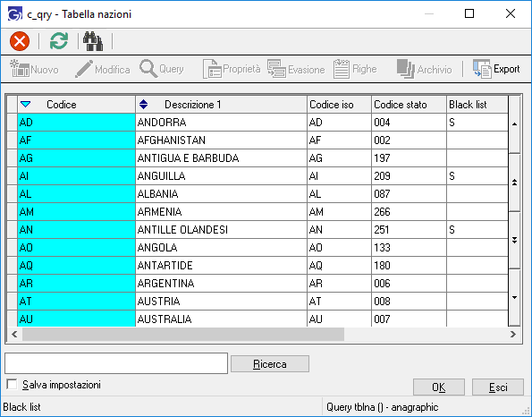532x417 pixels.
Task: Click the search text input field
Action: 116,363
